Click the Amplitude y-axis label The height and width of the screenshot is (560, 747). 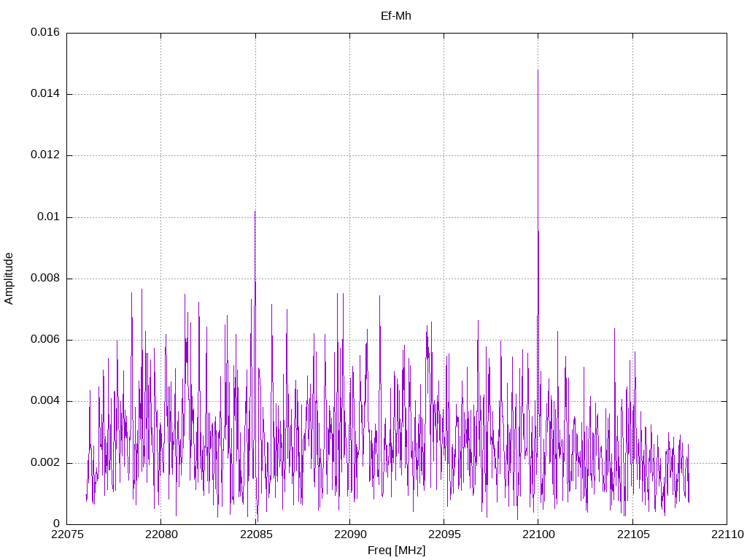tap(9, 279)
